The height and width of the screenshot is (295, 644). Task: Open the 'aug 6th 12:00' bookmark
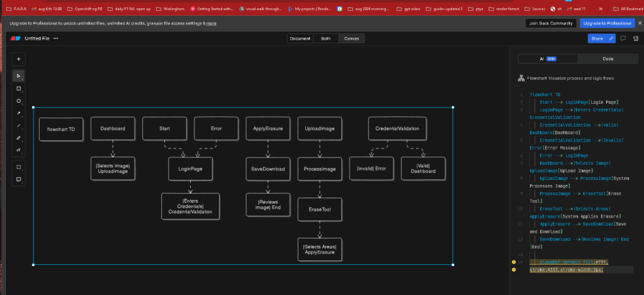(x=47, y=9)
